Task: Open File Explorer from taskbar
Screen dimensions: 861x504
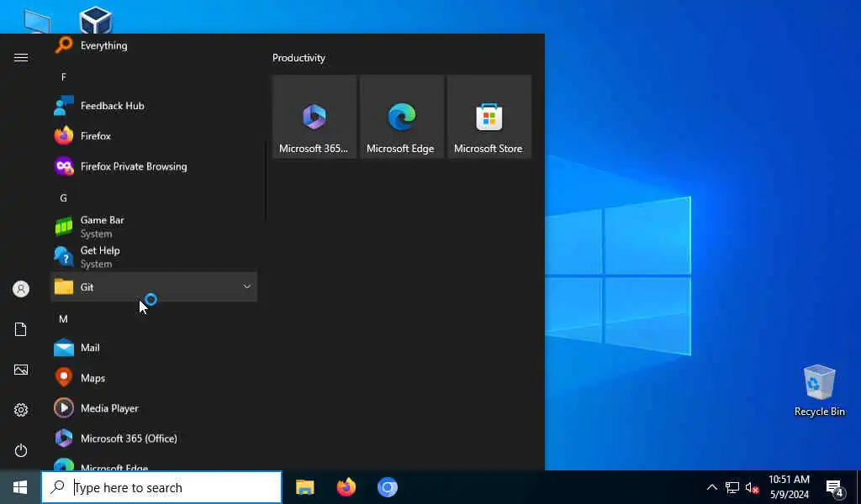Action: 304,487
